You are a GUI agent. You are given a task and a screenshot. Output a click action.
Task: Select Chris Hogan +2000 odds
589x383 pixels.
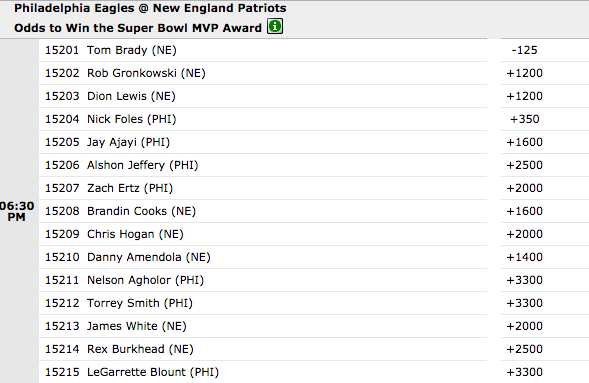(x=524, y=234)
